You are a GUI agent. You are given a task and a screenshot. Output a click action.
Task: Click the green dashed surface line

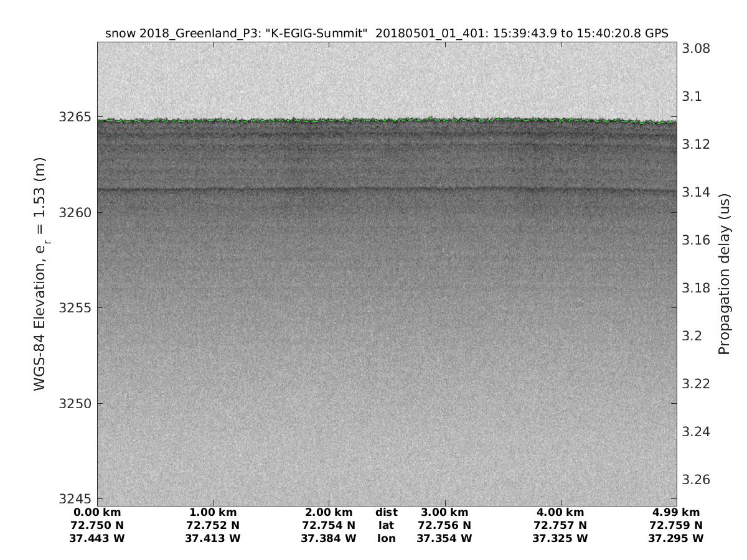(x=386, y=120)
